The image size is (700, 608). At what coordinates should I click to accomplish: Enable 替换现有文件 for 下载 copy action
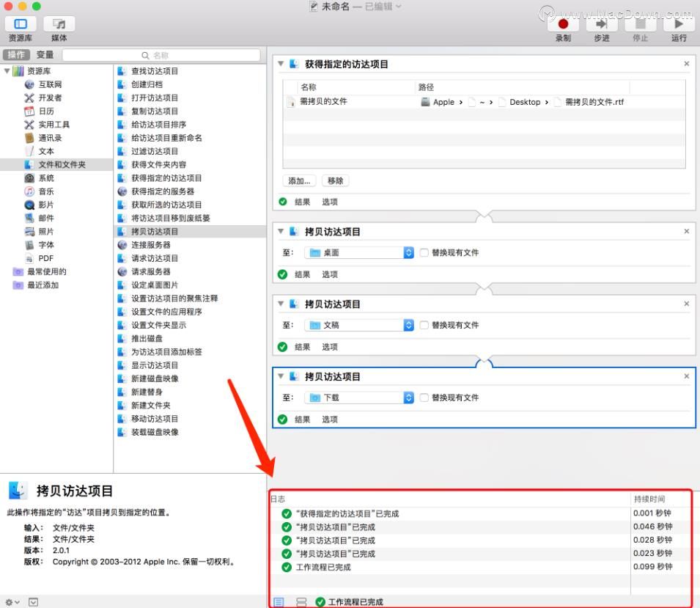coord(424,398)
